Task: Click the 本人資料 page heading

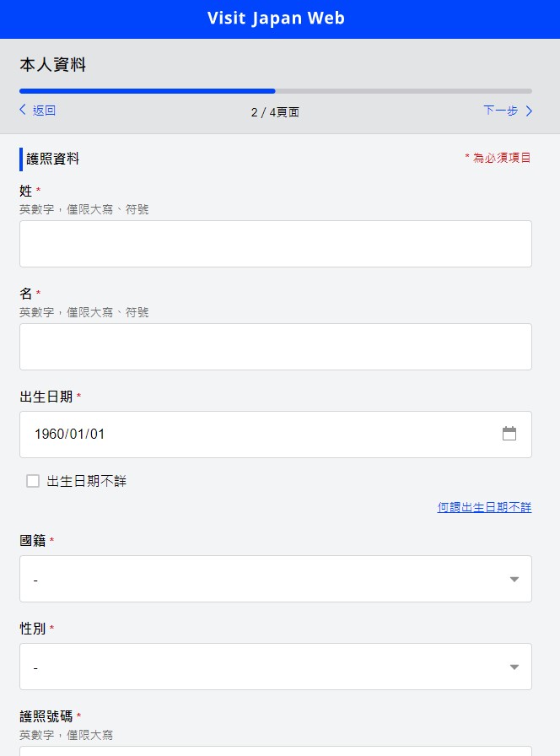Action: point(53,65)
